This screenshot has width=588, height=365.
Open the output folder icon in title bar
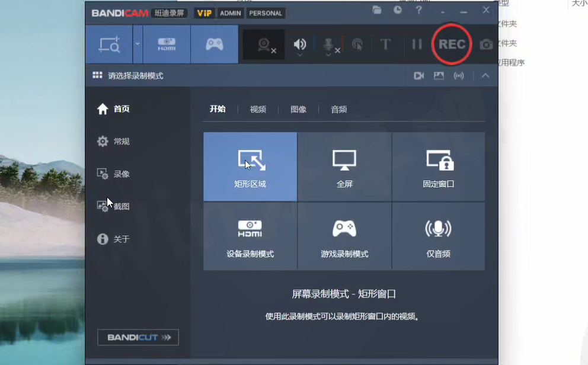click(377, 11)
